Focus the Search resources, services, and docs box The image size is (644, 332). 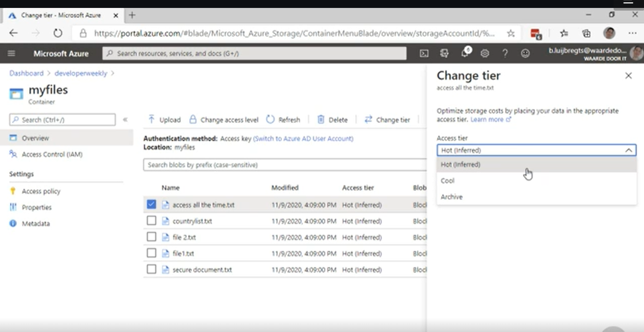pos(255,53)
